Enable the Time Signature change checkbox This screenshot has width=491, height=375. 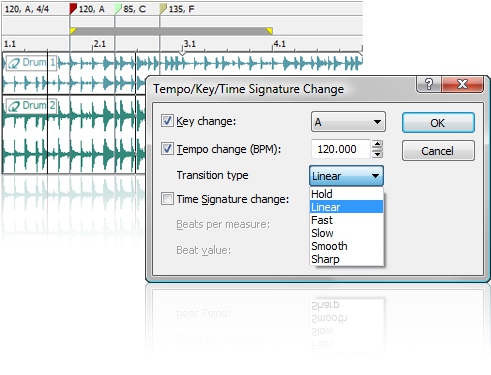coord(167,199)
